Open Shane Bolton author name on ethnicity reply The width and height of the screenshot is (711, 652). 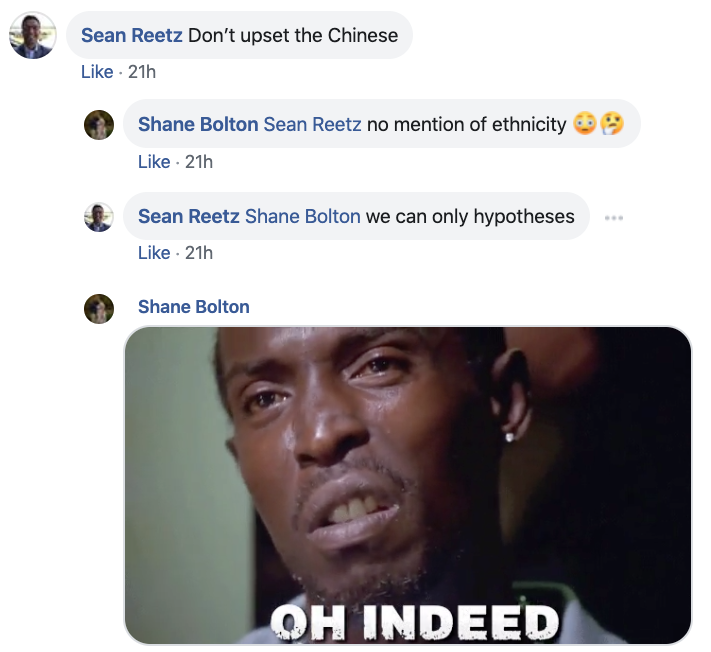(x=198, y=124)
